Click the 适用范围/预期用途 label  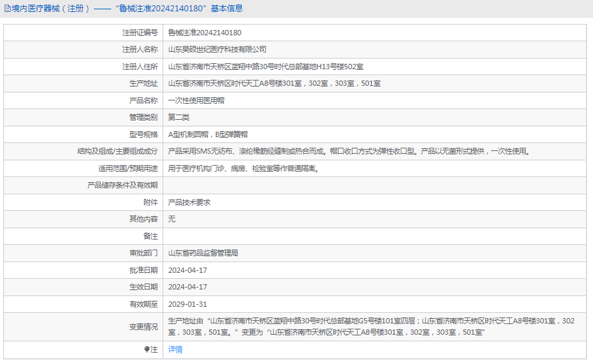coord(128,168)
